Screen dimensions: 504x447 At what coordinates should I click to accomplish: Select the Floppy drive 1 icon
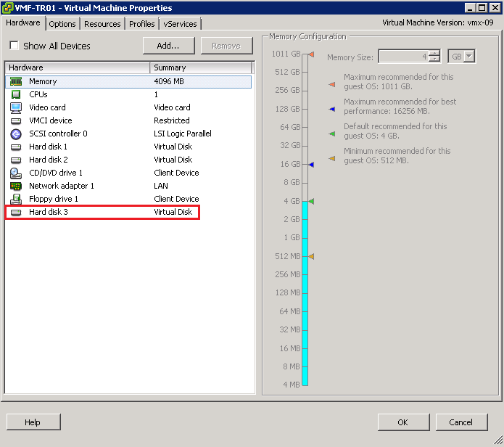16,200
